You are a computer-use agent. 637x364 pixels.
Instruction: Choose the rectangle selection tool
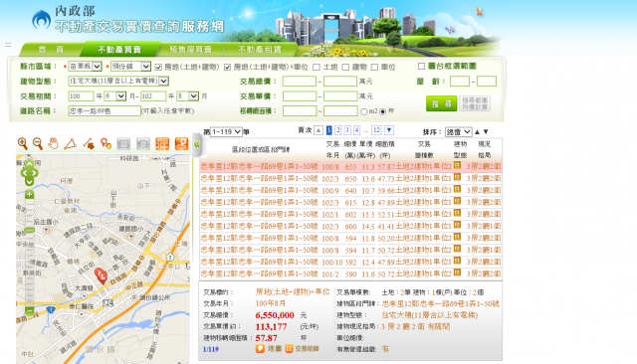click(123, 143)
